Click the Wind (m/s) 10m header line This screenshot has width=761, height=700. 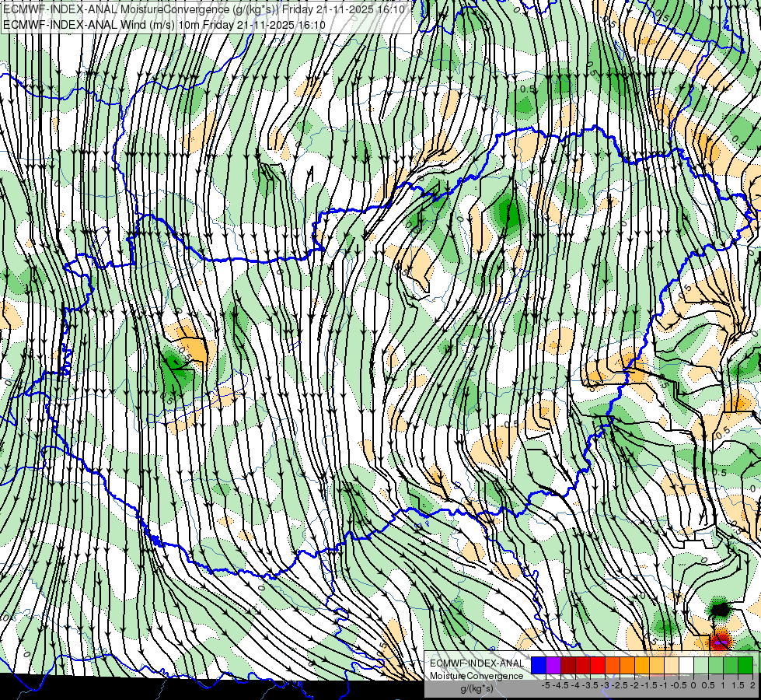164,24
